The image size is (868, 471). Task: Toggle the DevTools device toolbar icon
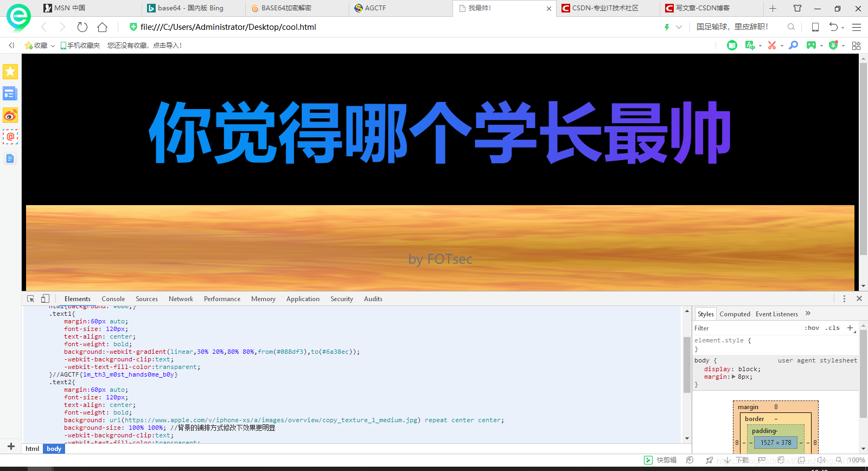point(45,299)
